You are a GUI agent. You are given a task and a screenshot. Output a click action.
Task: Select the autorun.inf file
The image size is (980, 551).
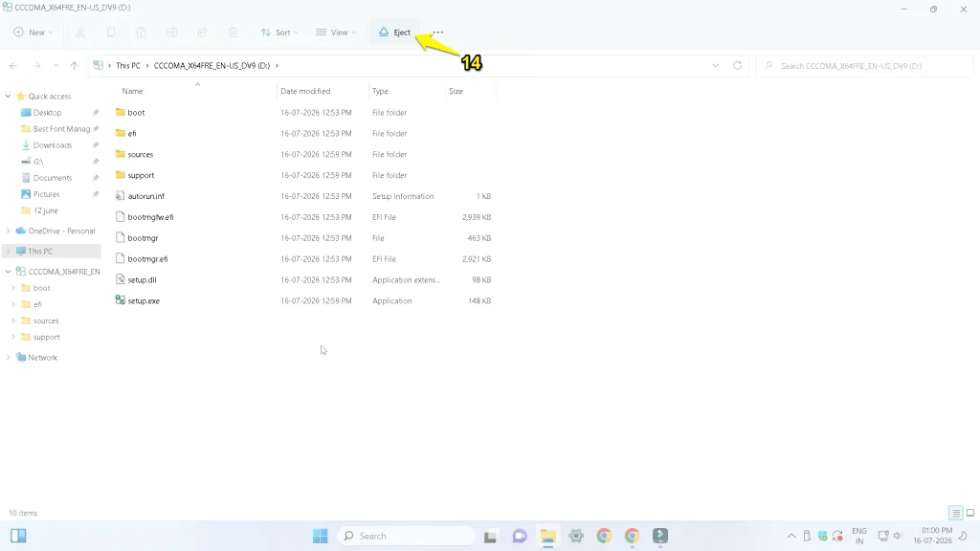(x=145, y=196)
